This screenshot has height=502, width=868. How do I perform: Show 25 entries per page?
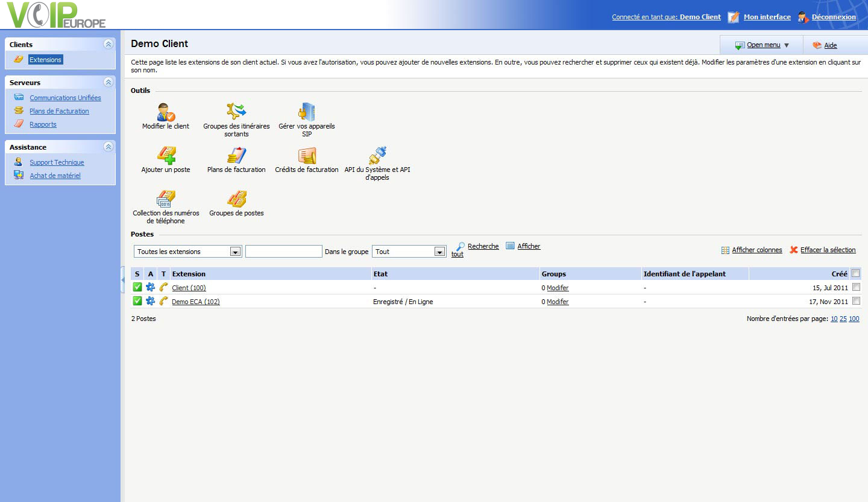(x=843, y=319)
